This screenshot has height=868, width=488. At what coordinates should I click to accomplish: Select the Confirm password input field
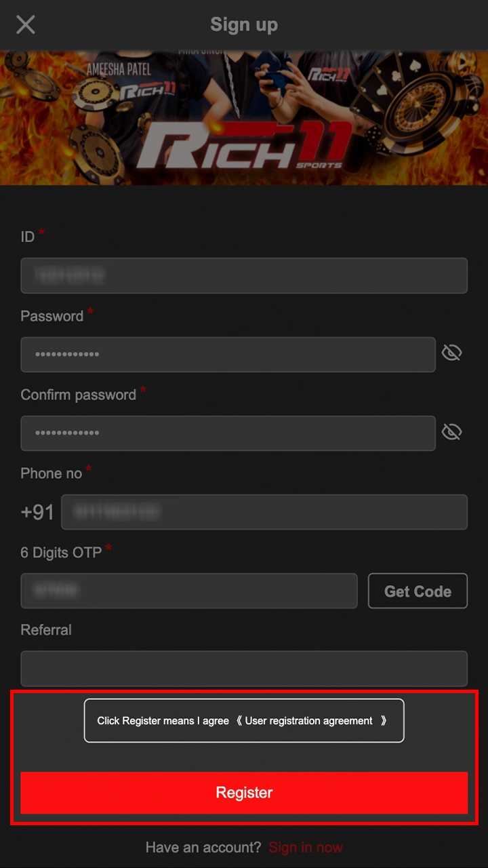point(228,433)
